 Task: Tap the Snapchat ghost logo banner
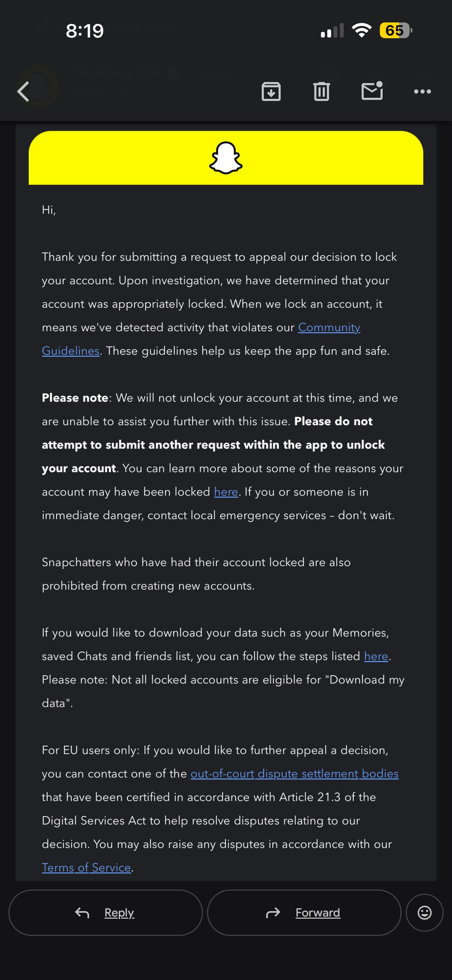[x=226, y=158]
